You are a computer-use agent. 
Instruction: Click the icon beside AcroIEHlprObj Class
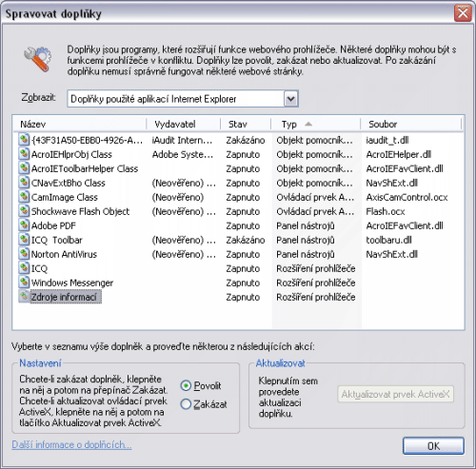pyautogui.click(x=24, y=154)
